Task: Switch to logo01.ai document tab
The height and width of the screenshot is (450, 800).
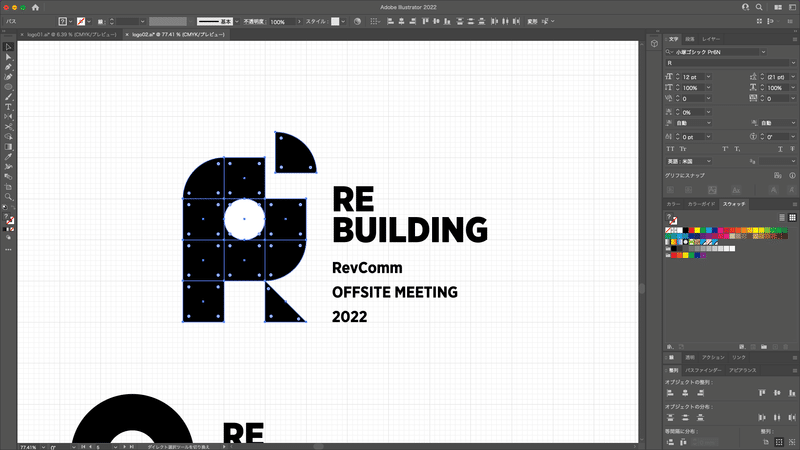Action: point(71,35)
